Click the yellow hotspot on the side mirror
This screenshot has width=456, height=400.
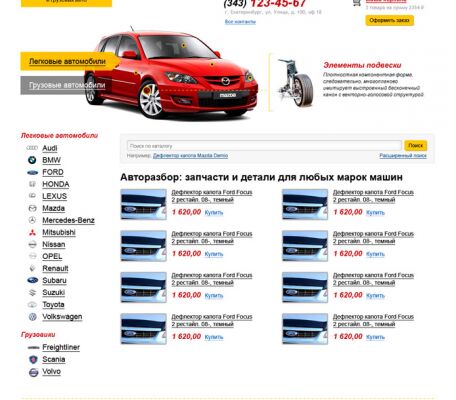pos(136,73)
